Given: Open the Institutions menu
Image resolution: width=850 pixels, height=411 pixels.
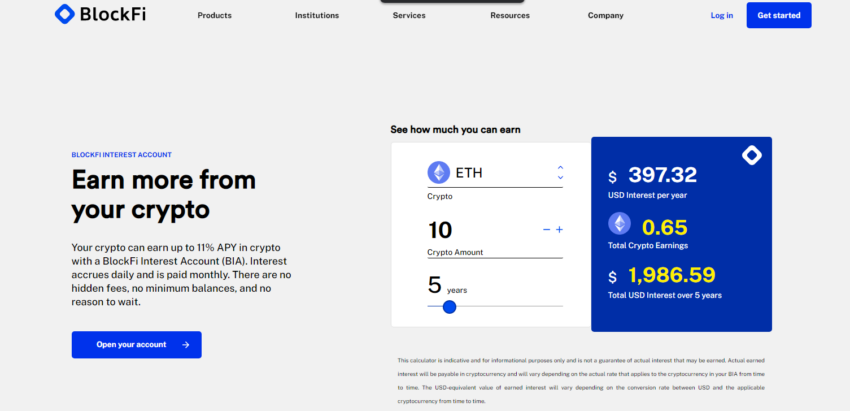Looking at the screenshot, I should (317, 15).
